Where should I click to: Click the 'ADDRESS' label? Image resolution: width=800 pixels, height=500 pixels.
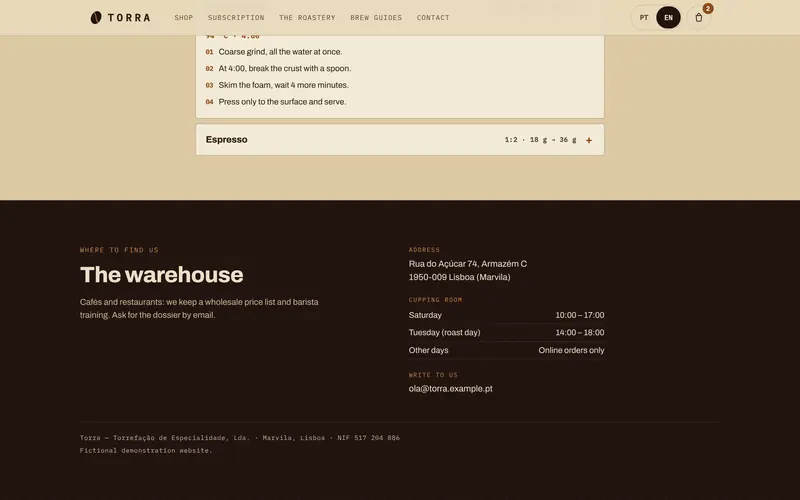424,250
